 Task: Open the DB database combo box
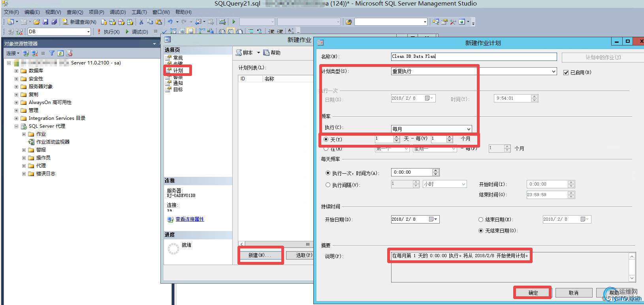(x=59, y=32)
